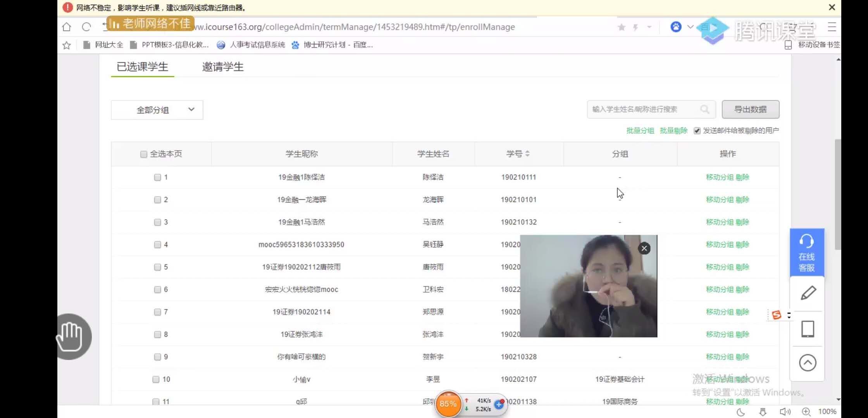The image size is (868, 418).
Task: Expand the 全部分组 group dropdown
Action: [157, 110]
